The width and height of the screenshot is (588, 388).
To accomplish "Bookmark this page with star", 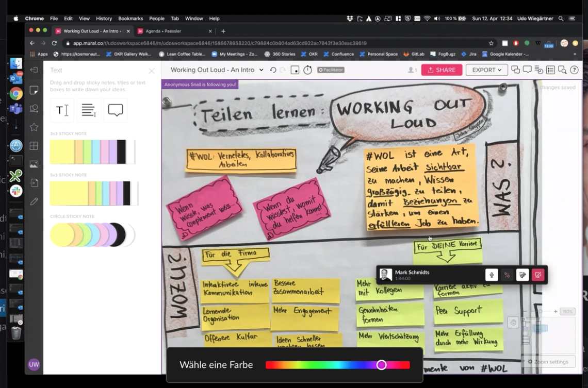I will pos(491,43).
